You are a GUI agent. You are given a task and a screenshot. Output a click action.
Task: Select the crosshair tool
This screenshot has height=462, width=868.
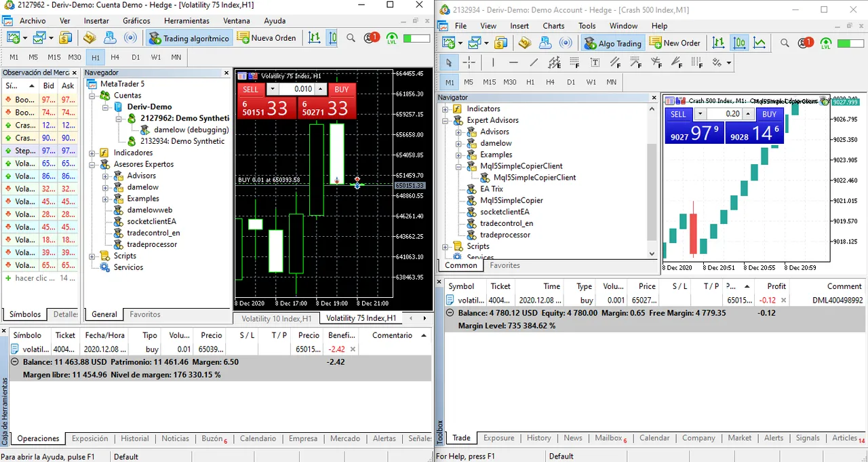point(469,62)
